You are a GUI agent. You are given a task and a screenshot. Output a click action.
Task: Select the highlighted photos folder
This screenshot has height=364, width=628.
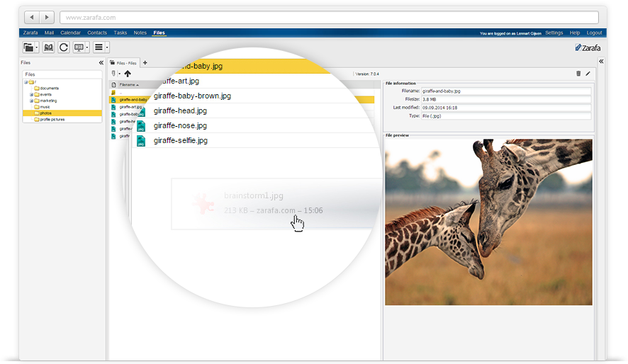pyautogui.click(x=62, y=113)
